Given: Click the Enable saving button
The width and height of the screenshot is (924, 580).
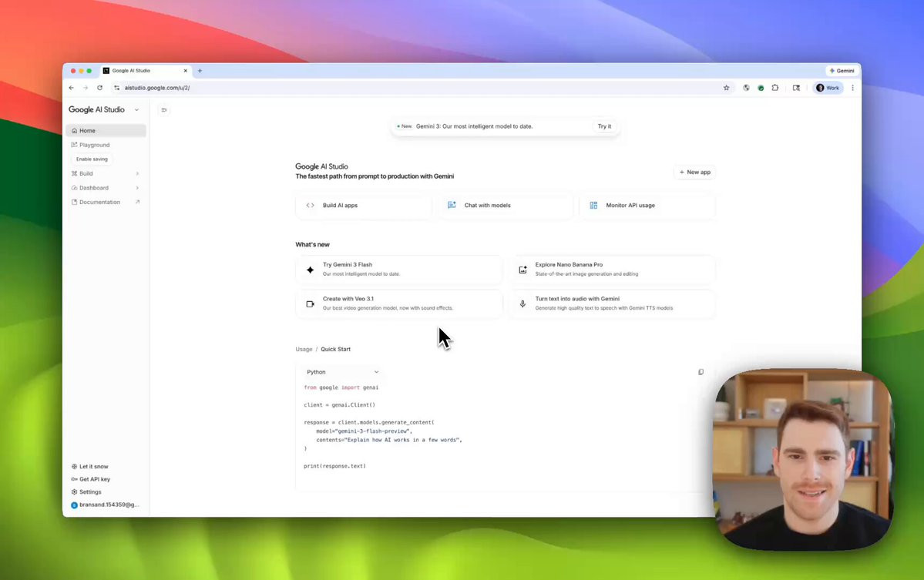Looking at the screenshot, I should click(92, 159).
